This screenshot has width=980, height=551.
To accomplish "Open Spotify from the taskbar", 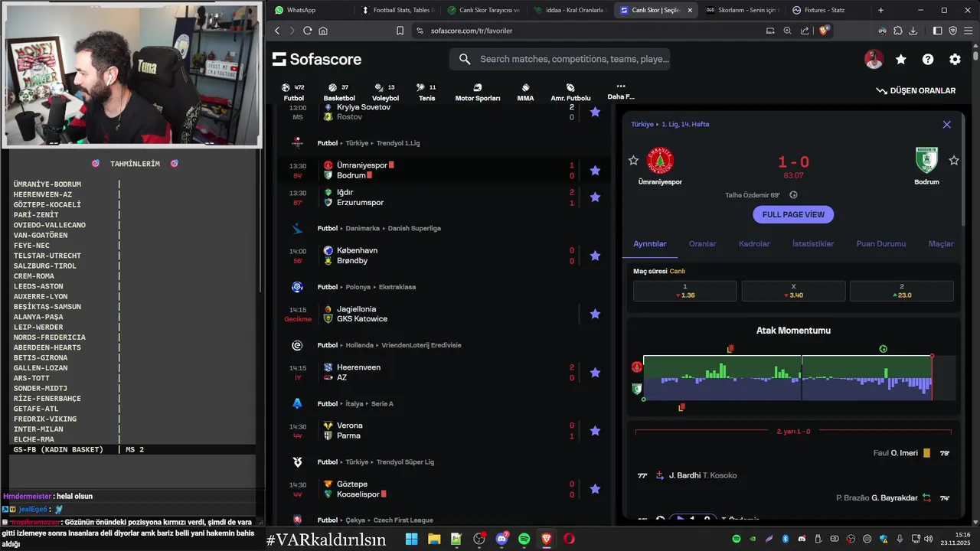I will 524,539.
